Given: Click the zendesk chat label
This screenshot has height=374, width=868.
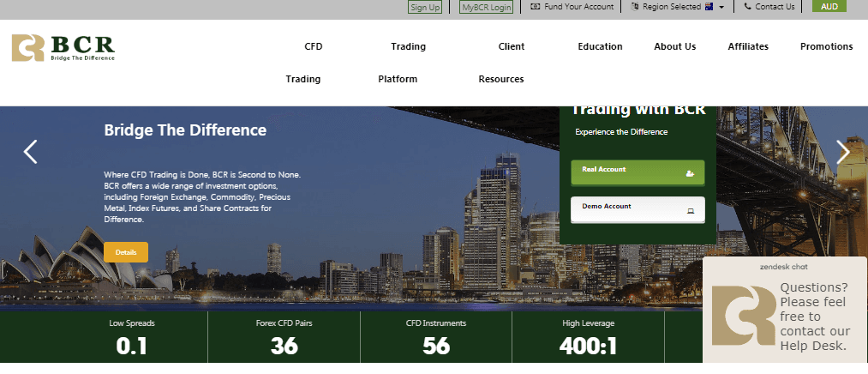Looking at the screenshot, I should pyautogui.click(x=783, y=267).
